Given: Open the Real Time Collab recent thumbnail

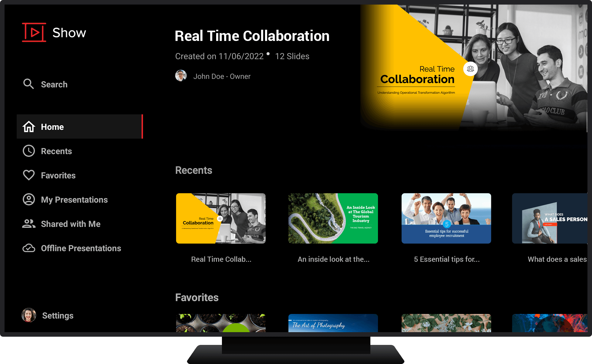Looking at the screenshot, I should point(221,218).
